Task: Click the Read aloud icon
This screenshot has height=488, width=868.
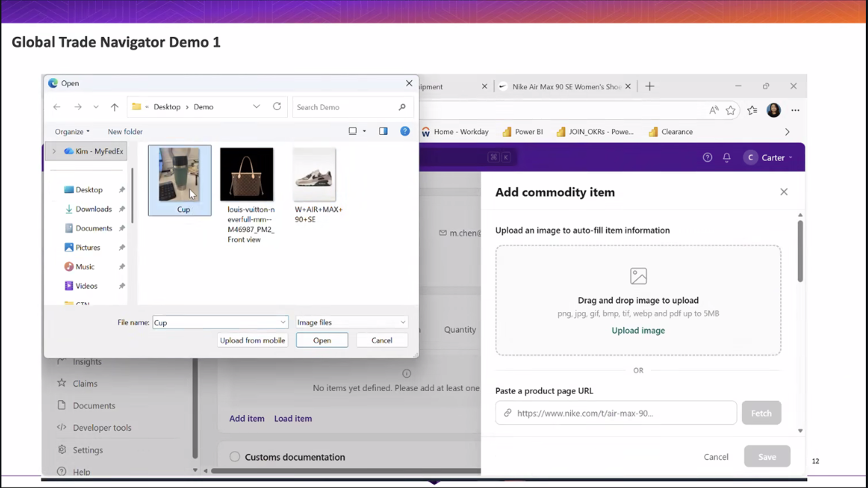Action: coord(714,110)
